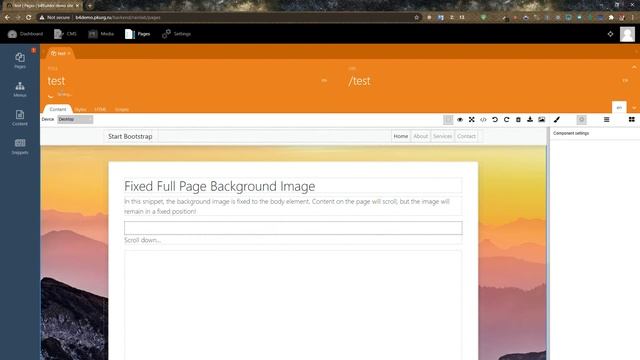640x360 pixels.
Task: Select the en language tab
Action: point(619,107)
